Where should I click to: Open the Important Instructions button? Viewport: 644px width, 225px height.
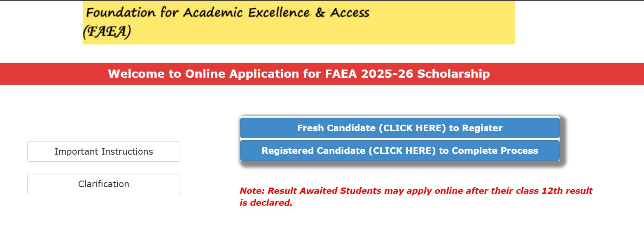point(104,151)
